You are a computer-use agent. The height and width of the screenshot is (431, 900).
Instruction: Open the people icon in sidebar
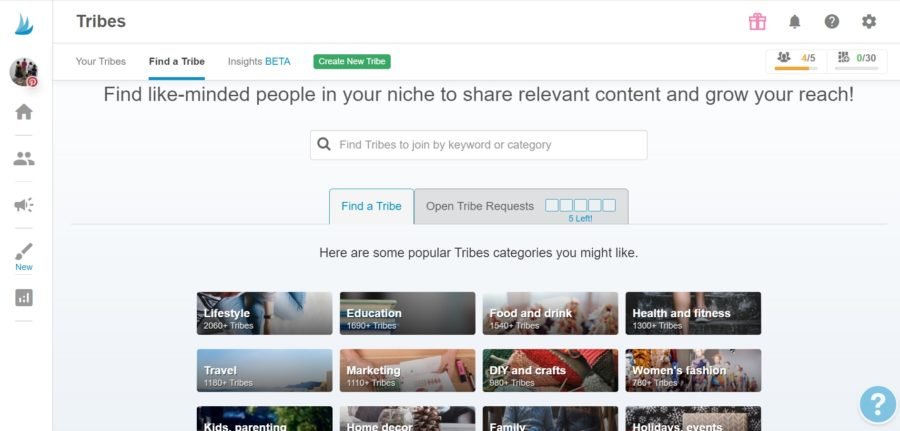pyautogui.click(x=24, y=158)
